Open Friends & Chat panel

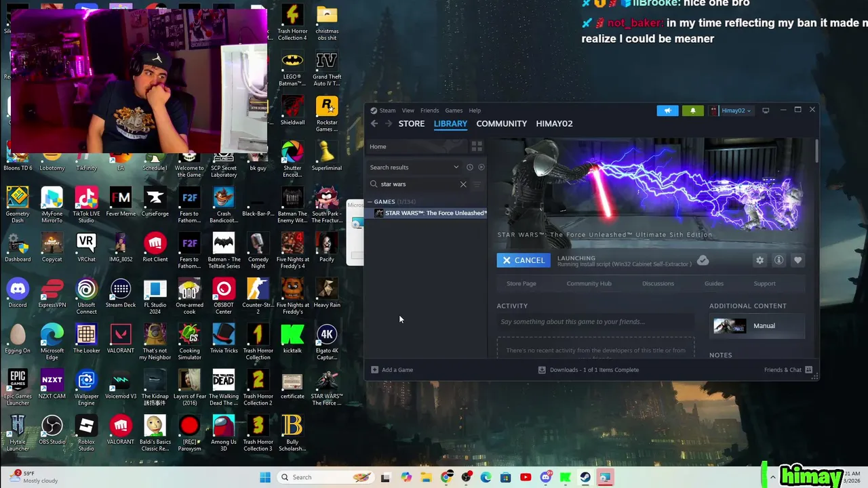(788, 370)
